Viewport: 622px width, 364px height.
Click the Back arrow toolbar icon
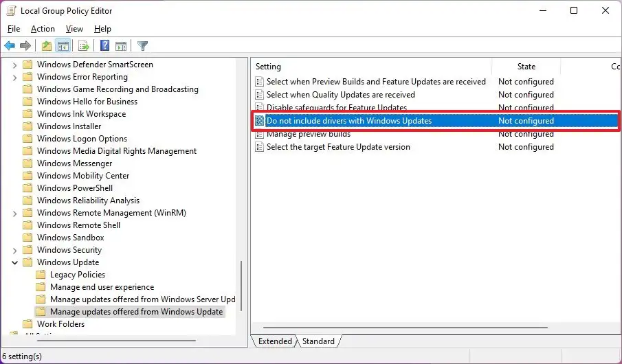10,46
